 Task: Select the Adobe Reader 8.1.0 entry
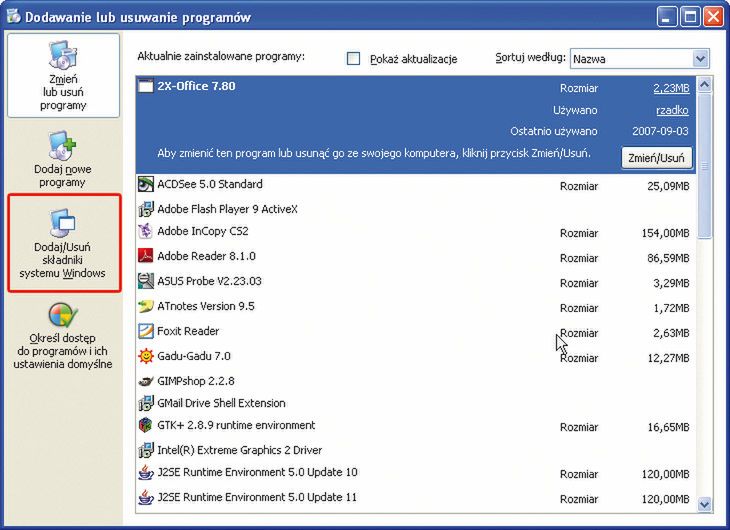415,256
